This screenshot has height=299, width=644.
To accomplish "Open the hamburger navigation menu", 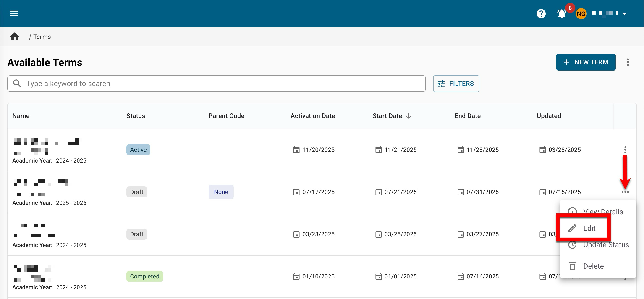I will tap(14, 13).
